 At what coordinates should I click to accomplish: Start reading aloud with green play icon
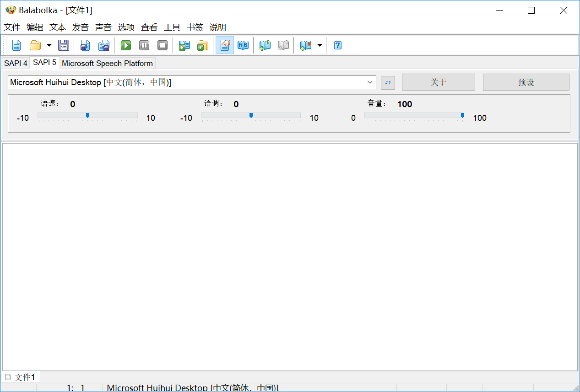tap(126, 45)
